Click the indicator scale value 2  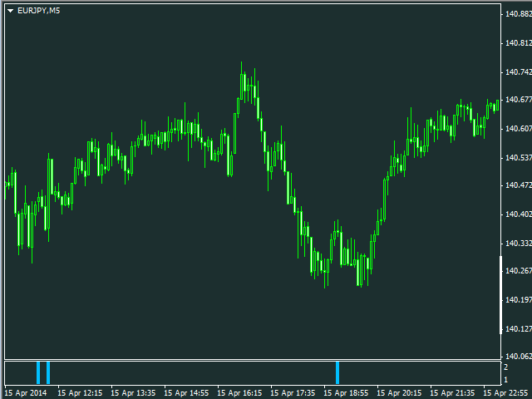(x=506, y=367)
